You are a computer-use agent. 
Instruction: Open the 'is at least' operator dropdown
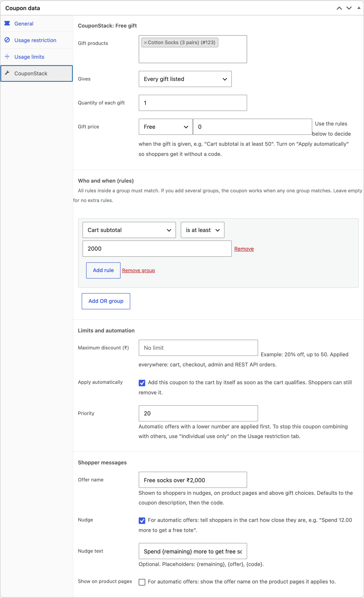[202, 230]
